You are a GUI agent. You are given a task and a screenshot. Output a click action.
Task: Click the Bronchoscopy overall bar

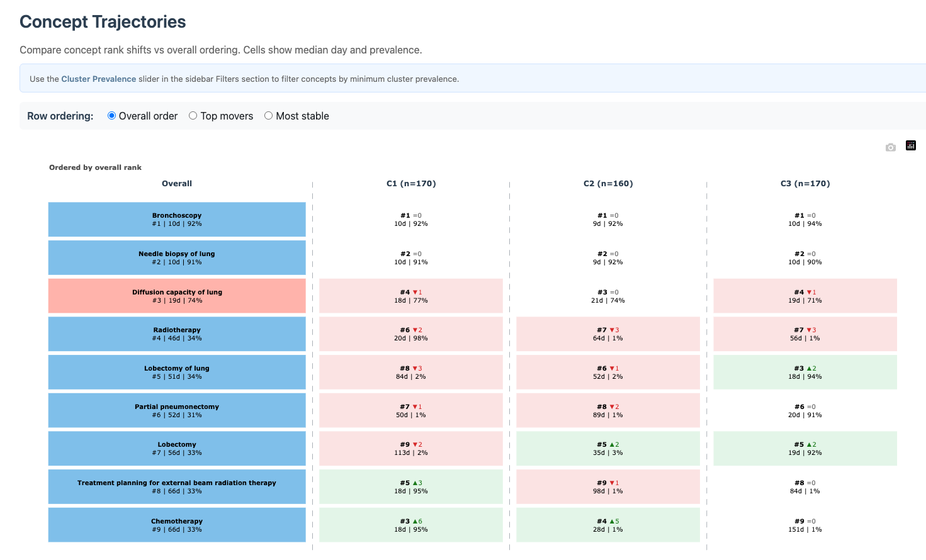coord(177,220)
